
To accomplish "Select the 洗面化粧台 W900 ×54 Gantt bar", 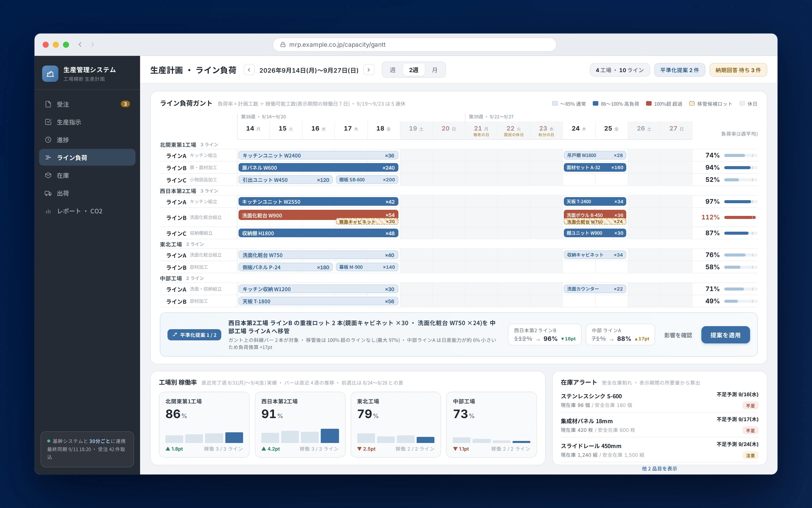I will coord(318,215).
